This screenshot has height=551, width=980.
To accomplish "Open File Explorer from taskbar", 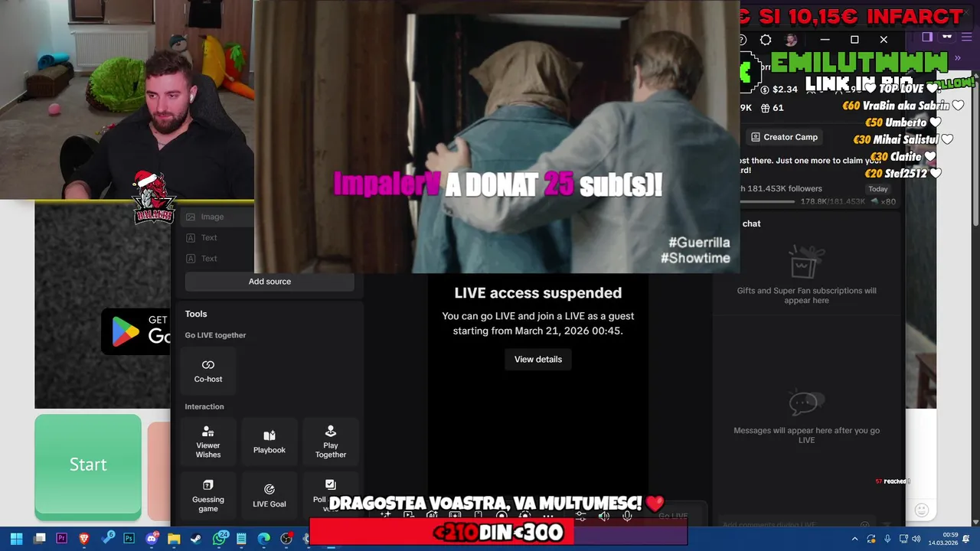I will 174,539.
